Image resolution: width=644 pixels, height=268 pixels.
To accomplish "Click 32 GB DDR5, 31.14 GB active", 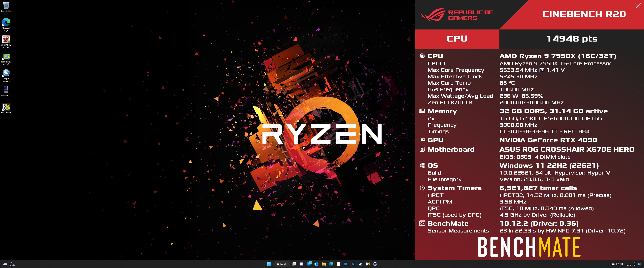I will (553, 111).
